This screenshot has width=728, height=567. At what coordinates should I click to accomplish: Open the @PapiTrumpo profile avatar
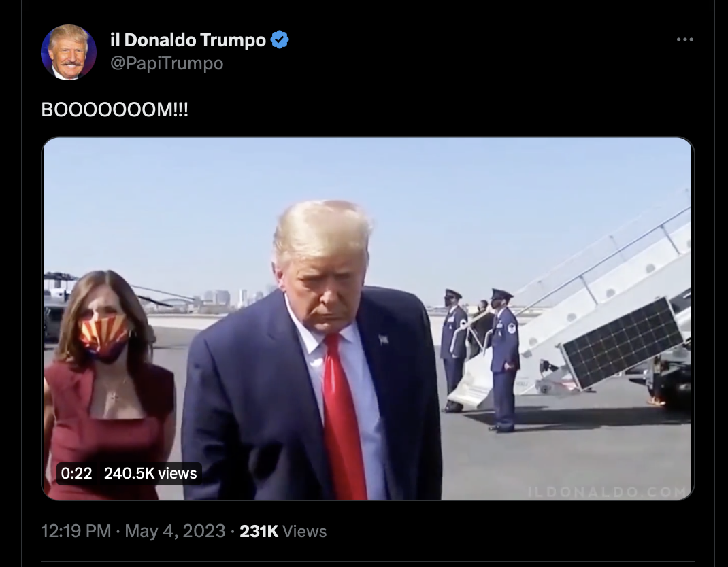pyautogui.click(x=68, y=52)
